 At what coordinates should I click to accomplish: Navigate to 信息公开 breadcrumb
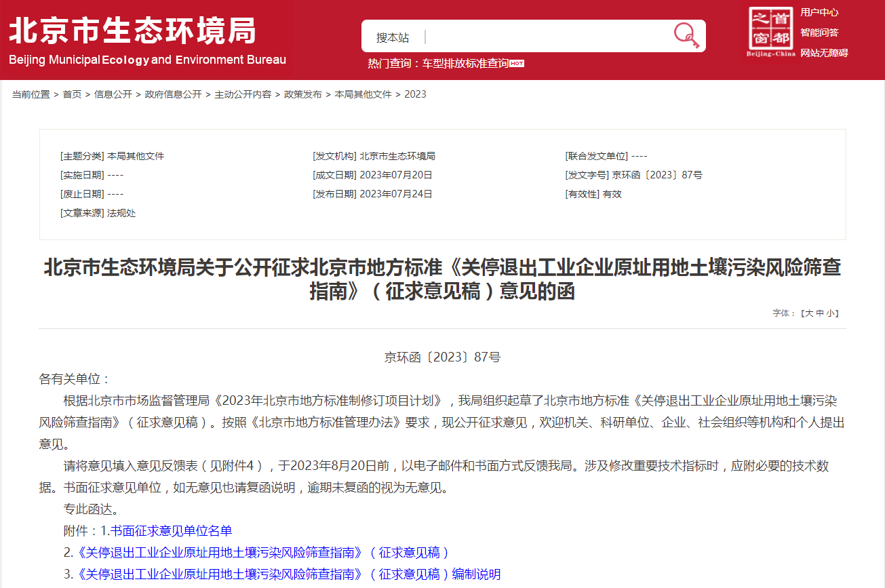(x=113, y=94)
